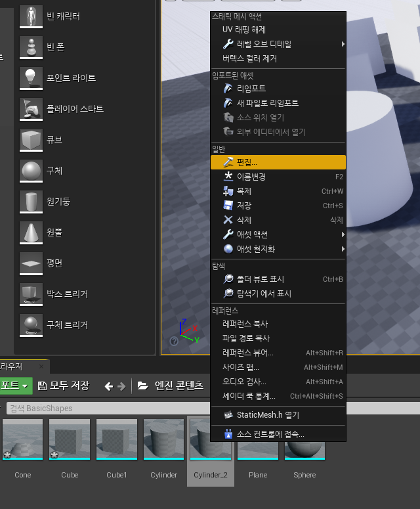Choose 새 파일로 리임포트
Viewport: 420px width, 509px height.
[x=278, y=103]
